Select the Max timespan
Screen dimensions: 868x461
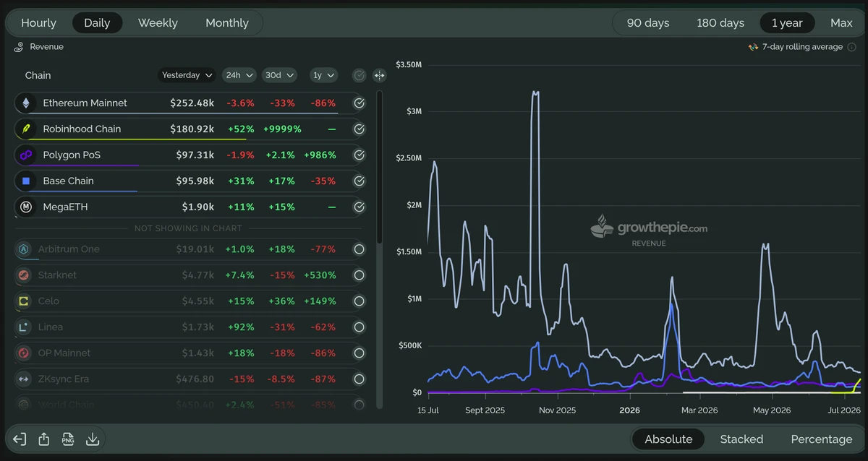(x=841, y=23)
